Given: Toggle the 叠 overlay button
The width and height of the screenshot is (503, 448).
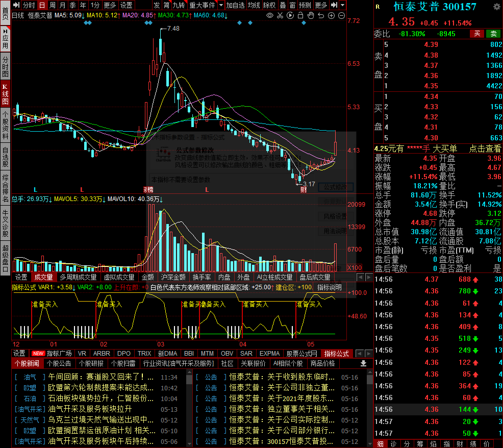Looking at the screenshot, I should (283, 5).
